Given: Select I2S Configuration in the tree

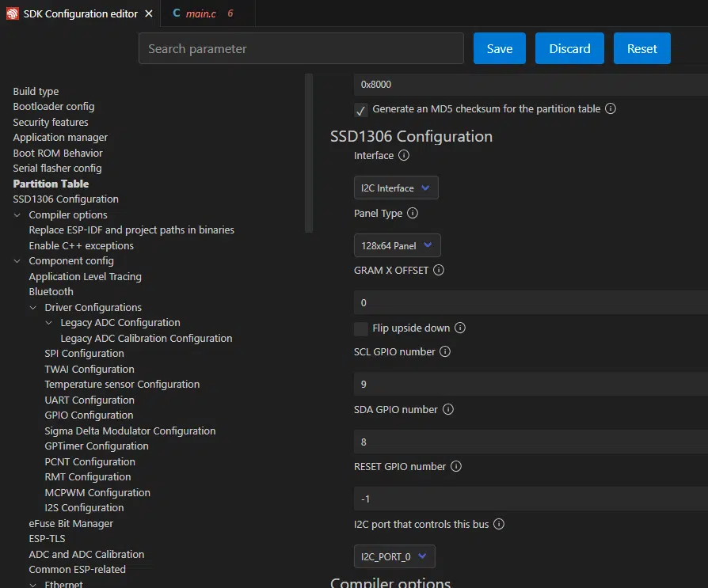Looking at the screenshot, I should click(84, 508).
